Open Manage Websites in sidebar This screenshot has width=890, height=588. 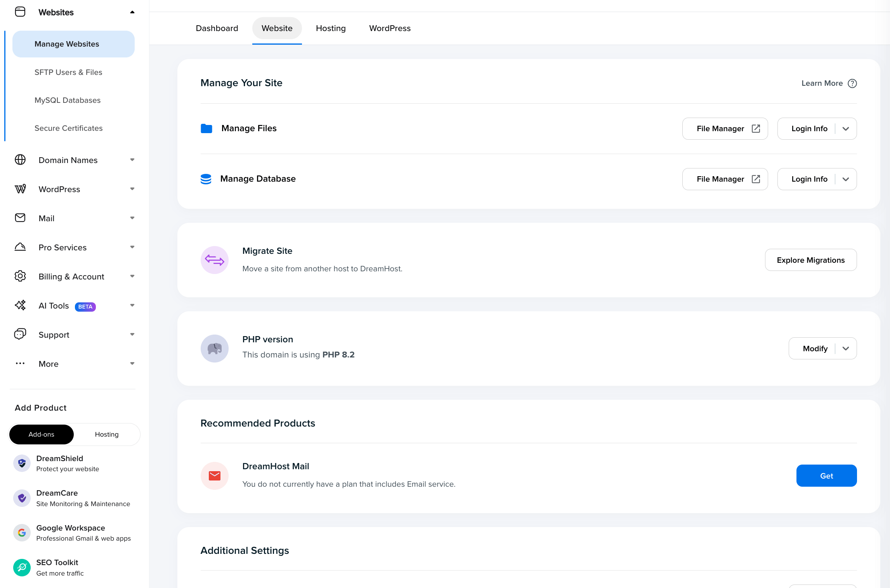pos(67,44)
